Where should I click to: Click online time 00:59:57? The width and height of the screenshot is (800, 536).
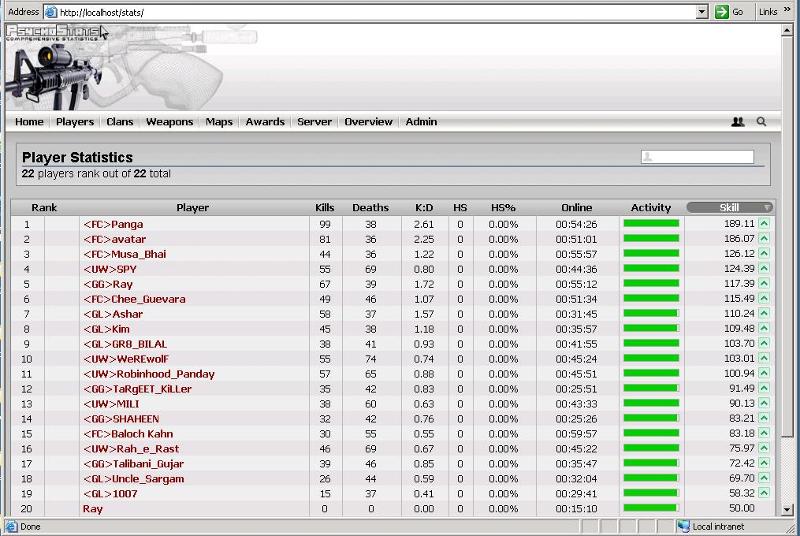[x=576, y=433]
